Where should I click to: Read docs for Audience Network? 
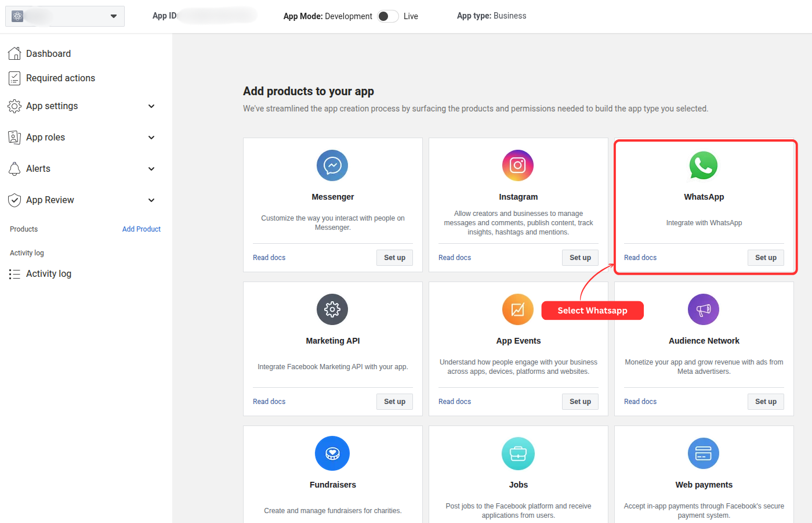(640, 402)
